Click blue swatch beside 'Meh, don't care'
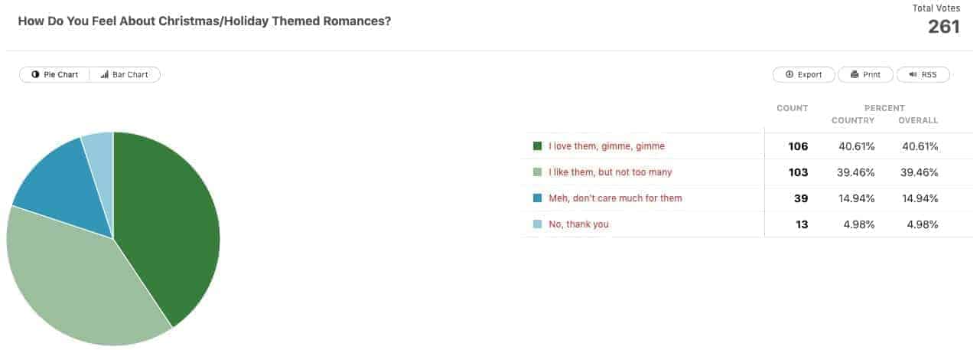This screenshot has width=980, height=350. click(x=537, y=198)
